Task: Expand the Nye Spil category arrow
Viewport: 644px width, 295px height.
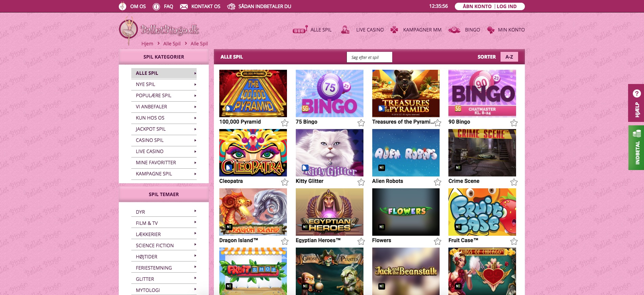Action: tap(195, 84)
